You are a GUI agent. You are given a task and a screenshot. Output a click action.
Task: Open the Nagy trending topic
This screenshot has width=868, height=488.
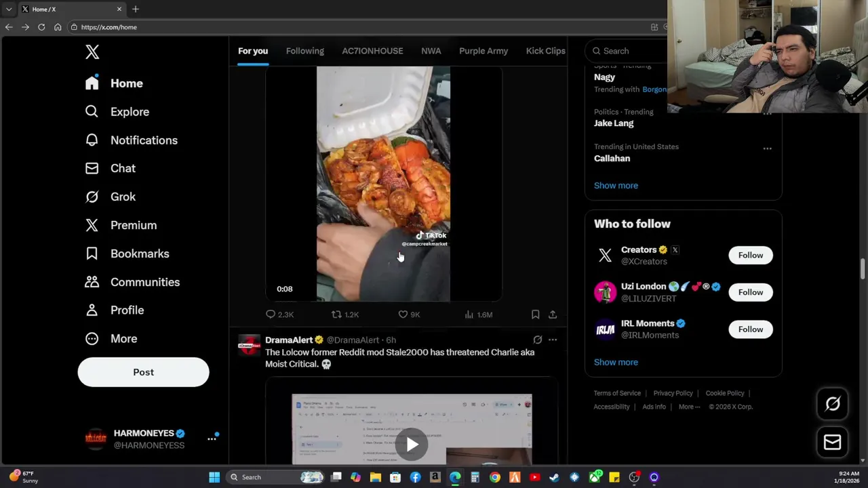point(604,77)
